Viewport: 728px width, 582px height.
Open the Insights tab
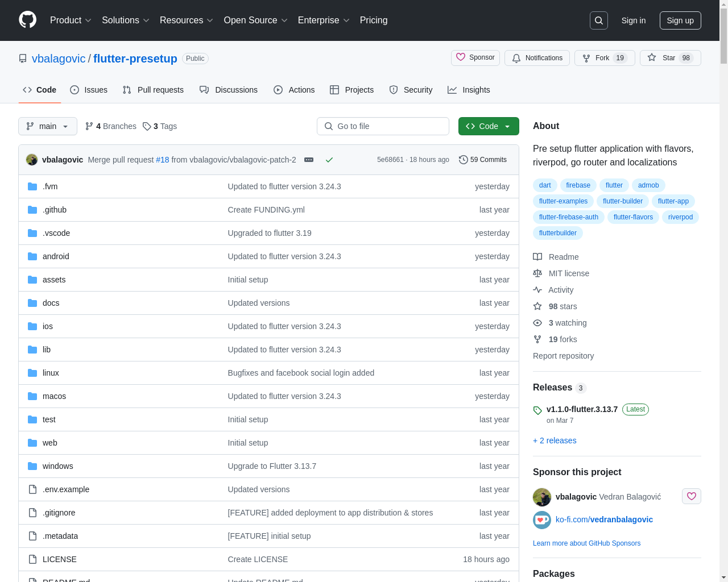[469, 90]
